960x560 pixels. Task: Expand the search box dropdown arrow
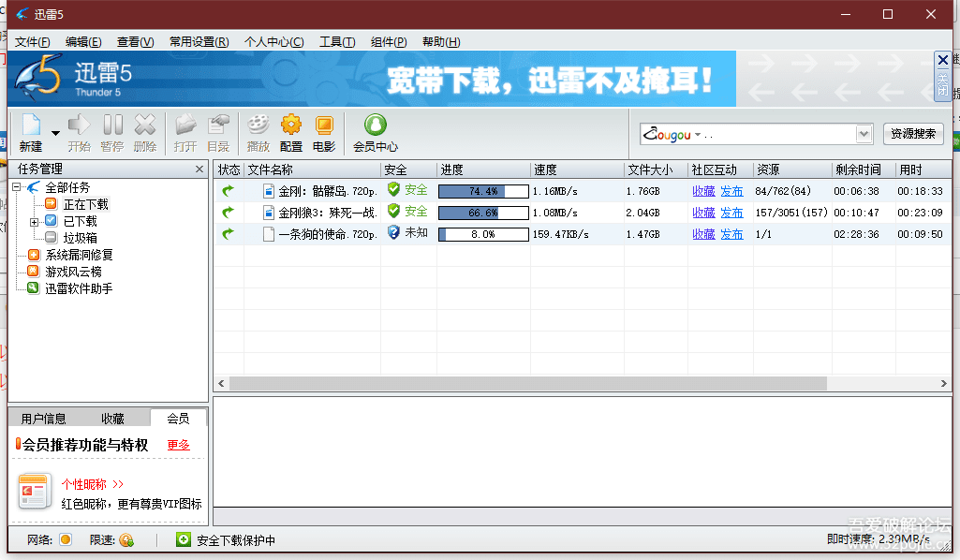[x=864, y=133]
